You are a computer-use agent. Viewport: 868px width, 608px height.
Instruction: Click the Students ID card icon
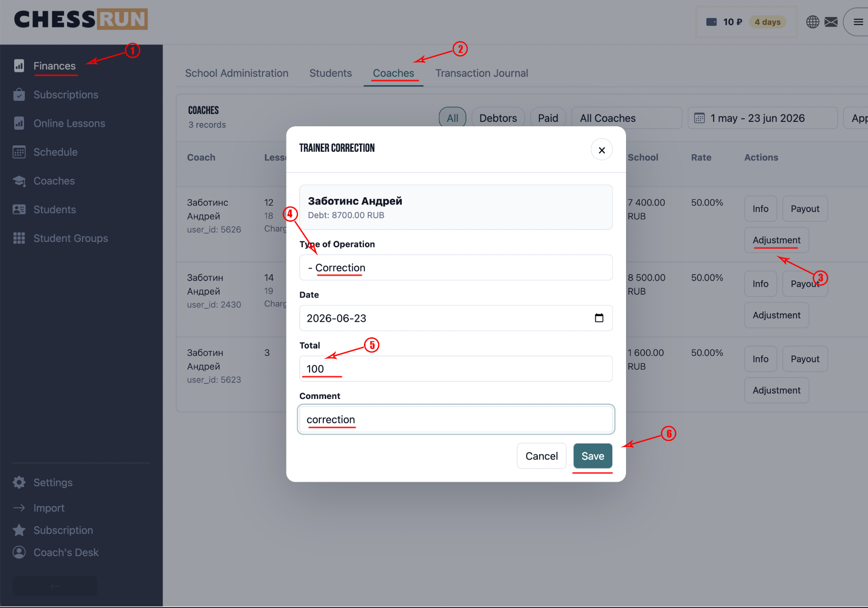click(19, 210)
